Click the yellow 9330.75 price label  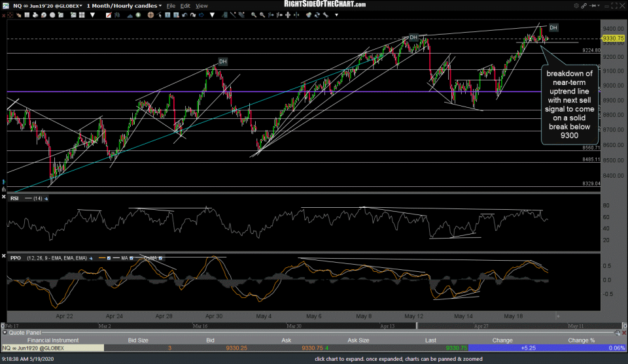613,39
